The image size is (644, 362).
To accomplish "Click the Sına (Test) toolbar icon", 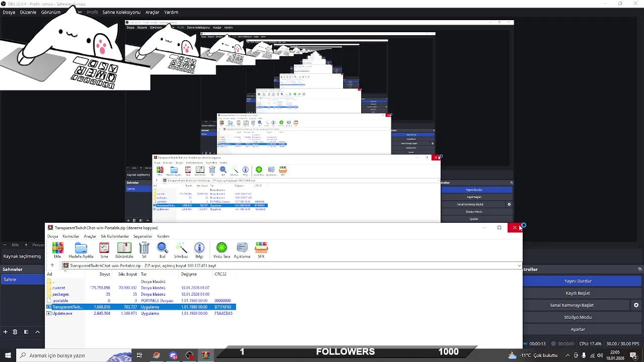I will tap(104, 250).
